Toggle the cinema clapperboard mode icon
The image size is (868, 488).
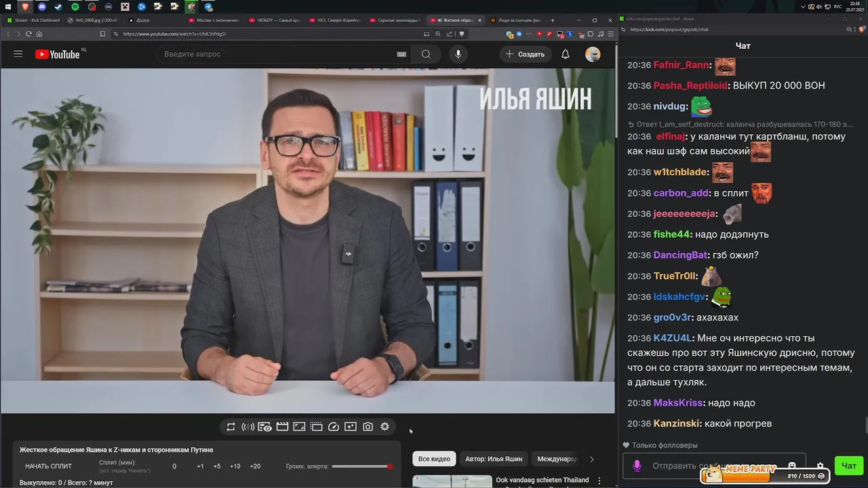pyautogui.click(x=282, y=427)
